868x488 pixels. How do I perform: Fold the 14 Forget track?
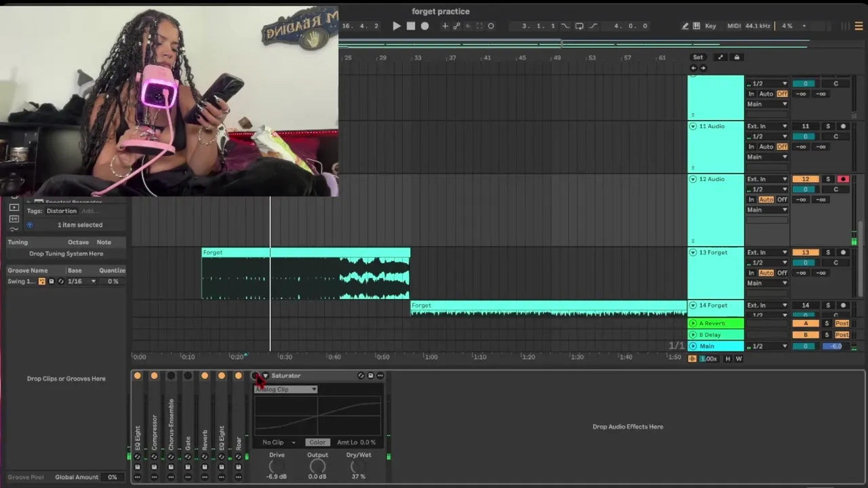[693, 305]
